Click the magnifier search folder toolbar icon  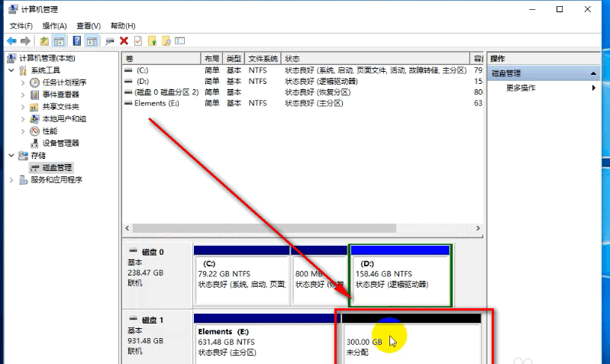click(x=166, y=40)
